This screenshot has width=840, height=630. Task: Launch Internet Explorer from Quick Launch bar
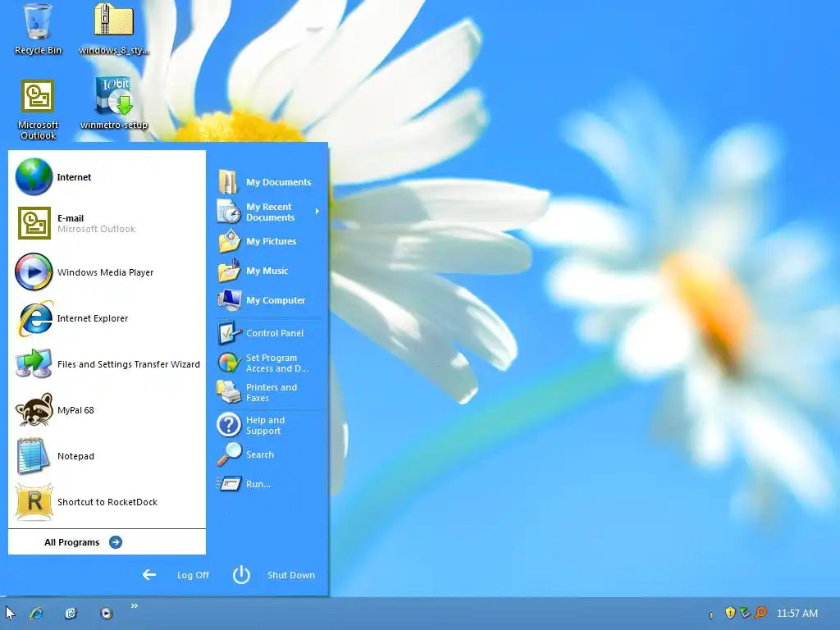(x=36, y=614)
